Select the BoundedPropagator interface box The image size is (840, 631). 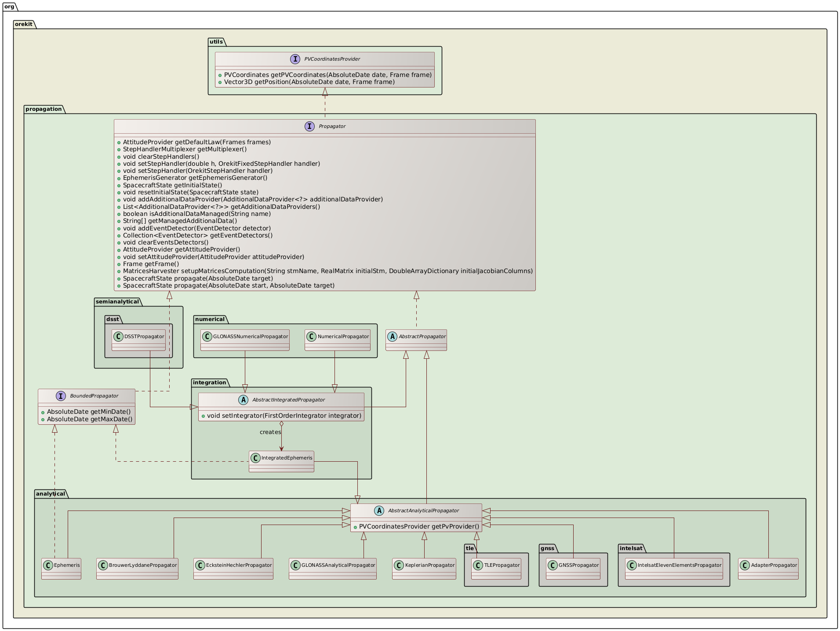(x=87, y=406)
